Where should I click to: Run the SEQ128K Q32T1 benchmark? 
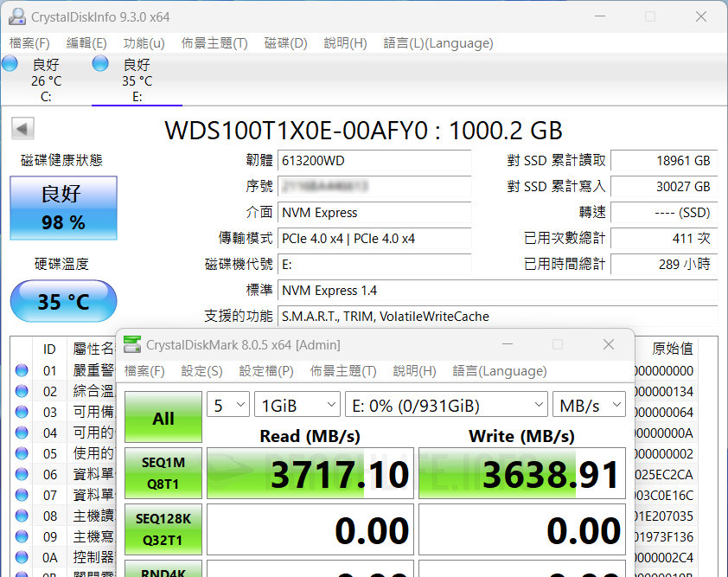[x=163, y=529]
